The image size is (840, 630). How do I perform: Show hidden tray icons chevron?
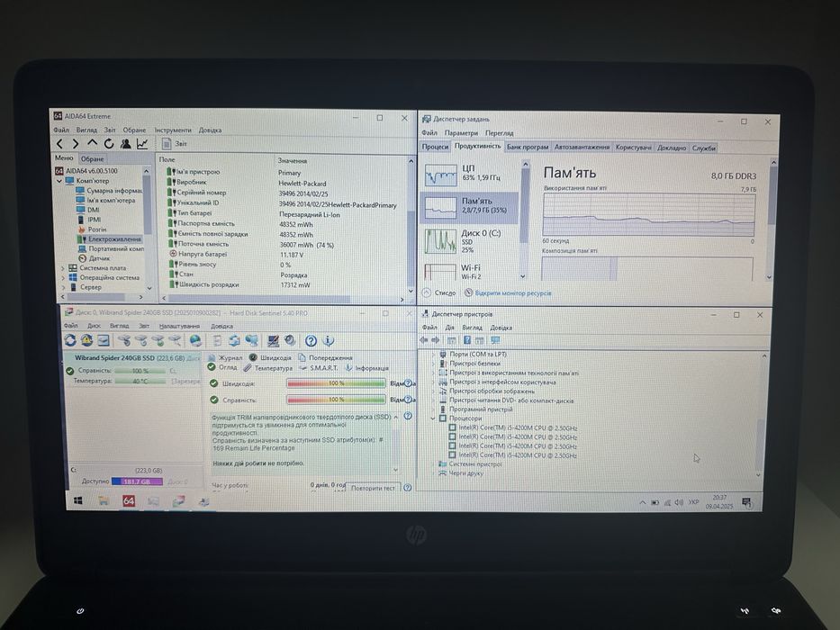(x=642, y=502)
